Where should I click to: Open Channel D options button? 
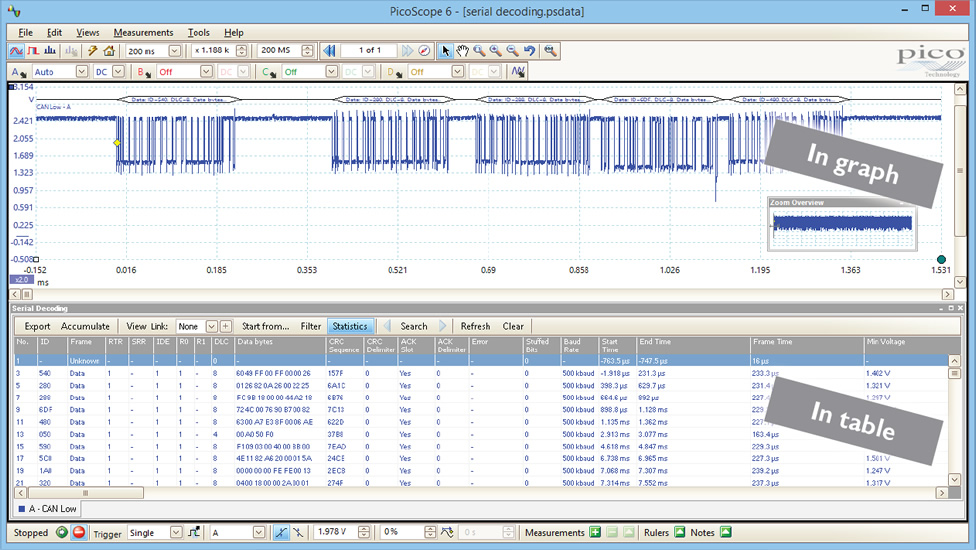pyautogui.click(x=395, y=72)
